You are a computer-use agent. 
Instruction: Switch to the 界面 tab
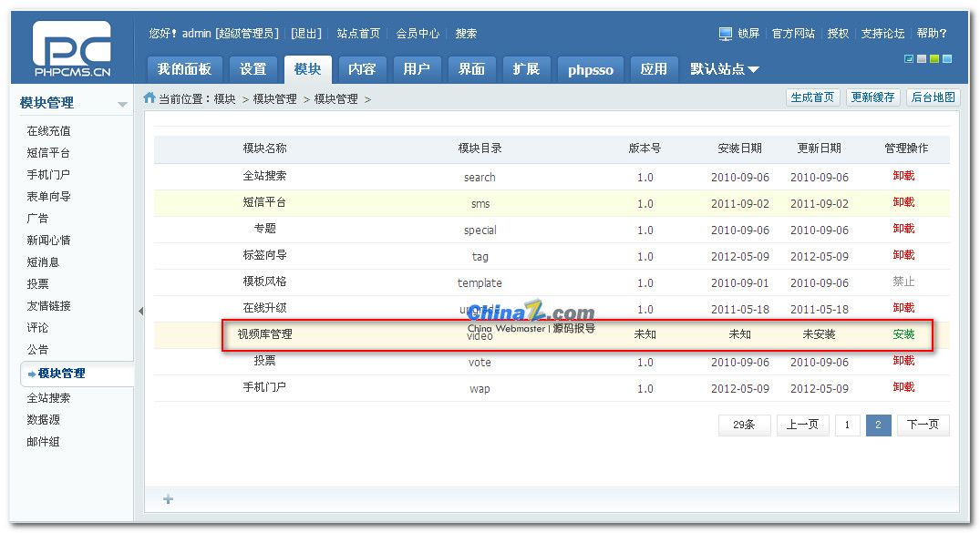[472, 69]
